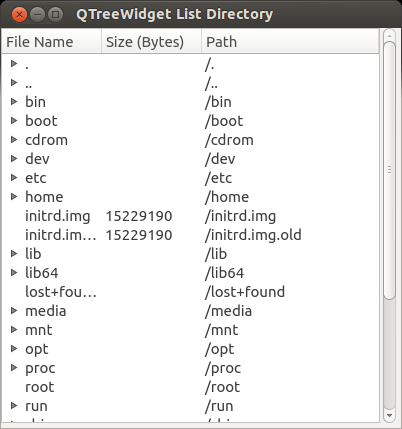Expand the lib64 folder

(x=14, y=272)
